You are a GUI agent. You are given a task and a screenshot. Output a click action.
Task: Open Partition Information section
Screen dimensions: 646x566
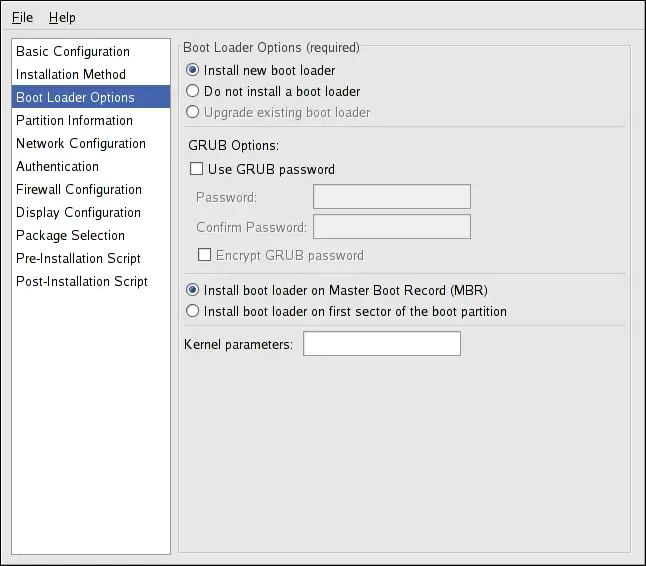(74, 120)
